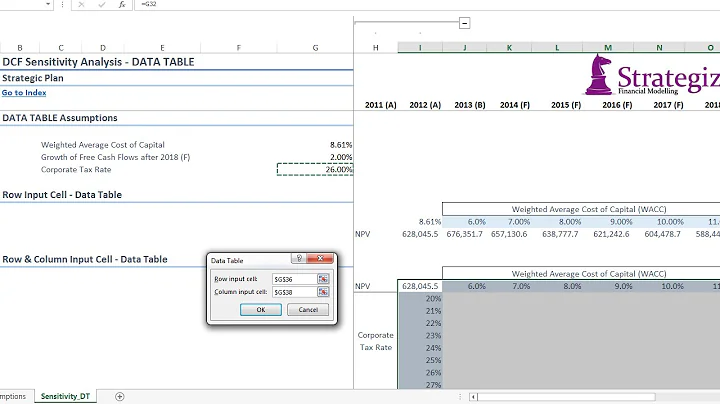Click the Row input cell field
The image size is (720, 404).
coord(294,279)
